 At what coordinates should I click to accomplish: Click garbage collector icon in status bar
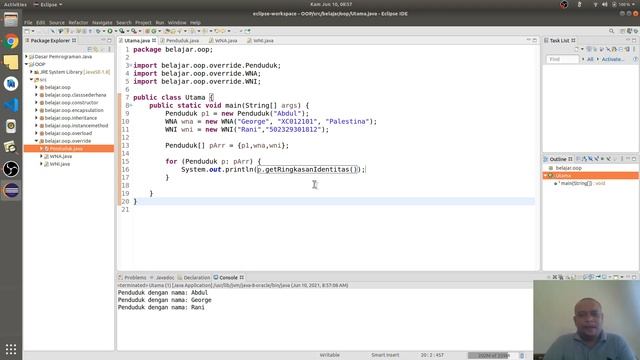click(522, 356)
